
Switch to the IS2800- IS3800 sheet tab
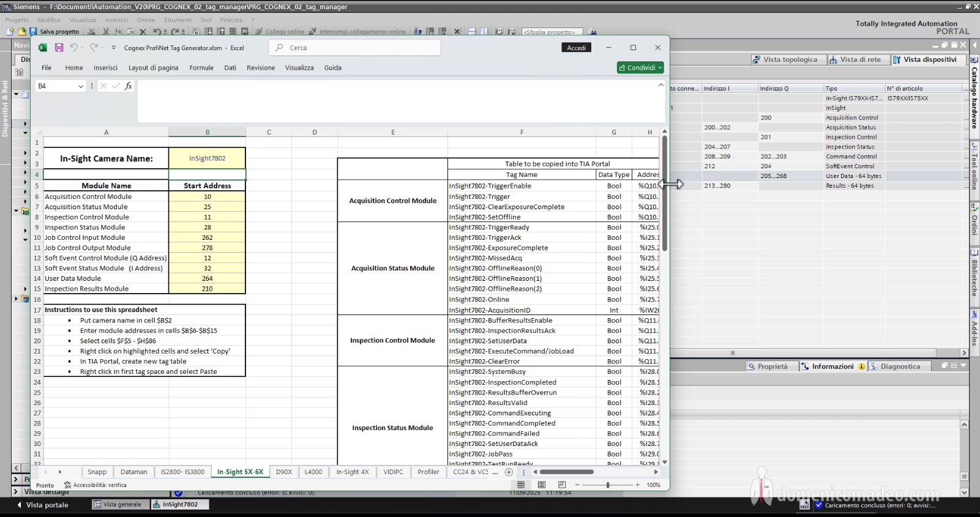[x=182, y=472]
